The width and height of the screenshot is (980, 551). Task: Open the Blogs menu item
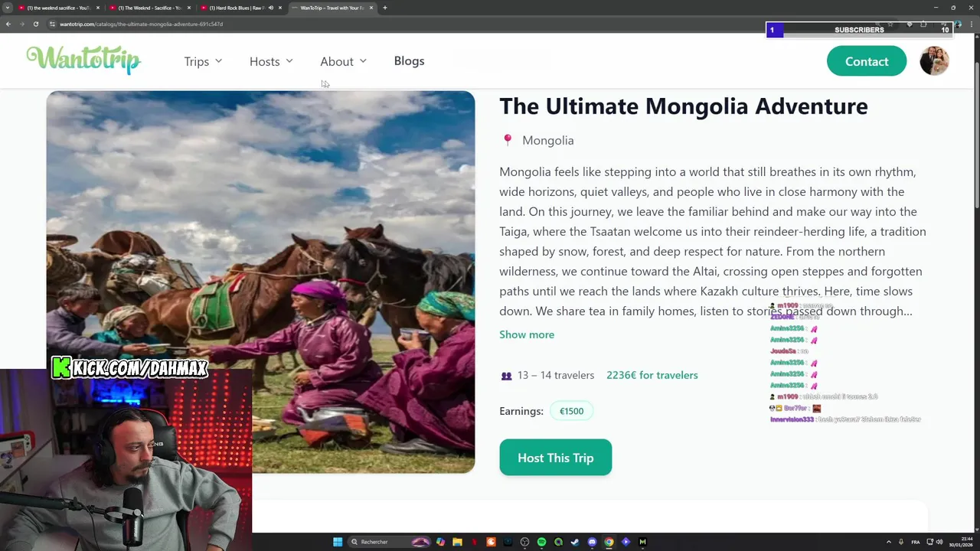point(409,60)
